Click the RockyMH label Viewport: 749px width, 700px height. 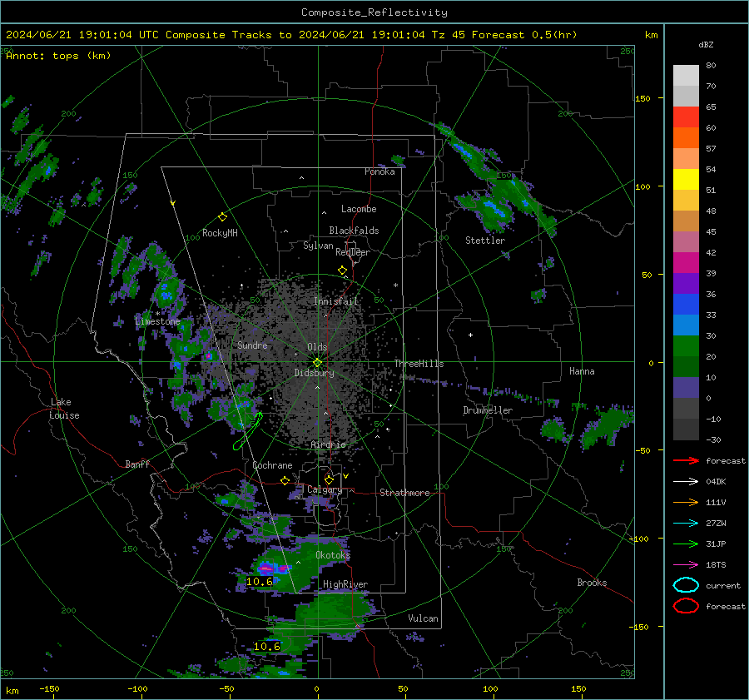[x=220, y=233]
